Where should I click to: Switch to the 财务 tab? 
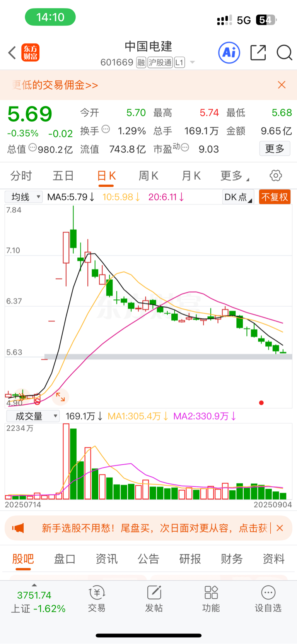click(x=232, y=559)
